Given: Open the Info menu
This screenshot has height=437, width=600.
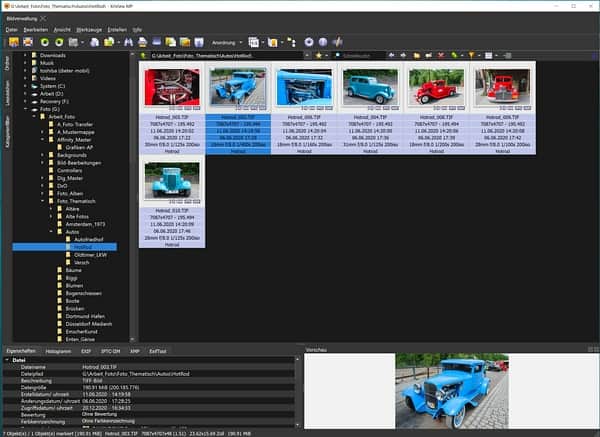Looking at the screenshot, I should tap(137, 30).
